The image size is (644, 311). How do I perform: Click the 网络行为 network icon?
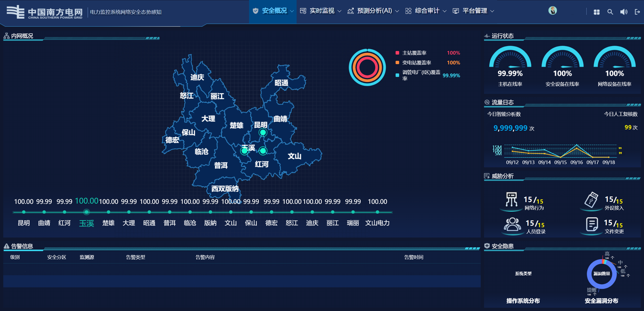click(511, 199)
